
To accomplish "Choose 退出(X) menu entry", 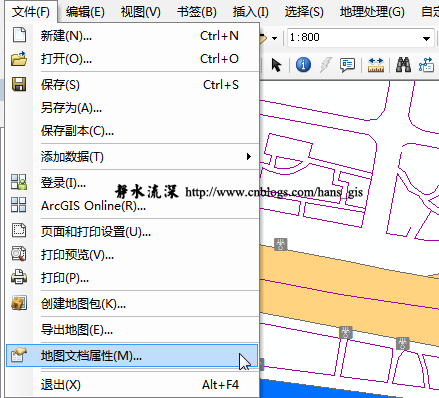I will (x=132, y=385).
